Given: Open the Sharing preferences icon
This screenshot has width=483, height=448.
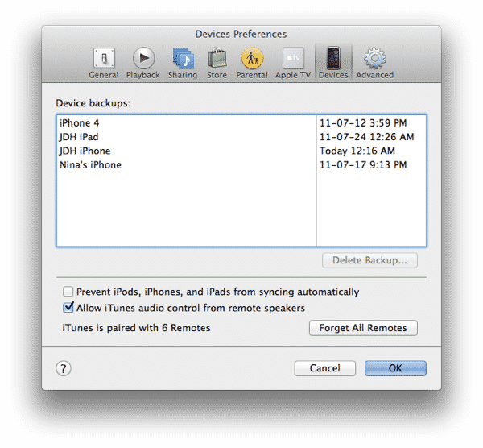Looking at the screenshot, I should 182,63.
